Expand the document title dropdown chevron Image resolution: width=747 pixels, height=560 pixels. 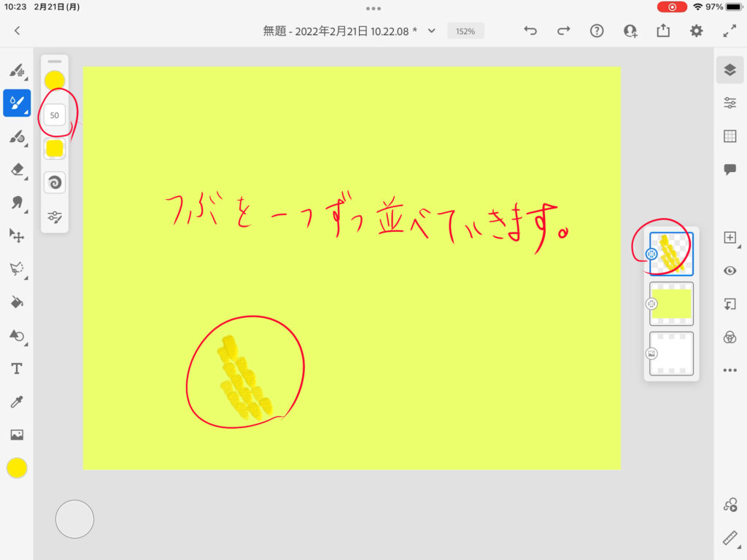431,31
